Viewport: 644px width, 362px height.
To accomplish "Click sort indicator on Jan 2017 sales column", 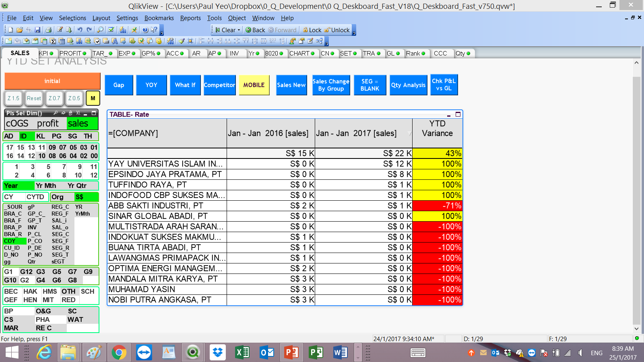I will coord(410,133).
